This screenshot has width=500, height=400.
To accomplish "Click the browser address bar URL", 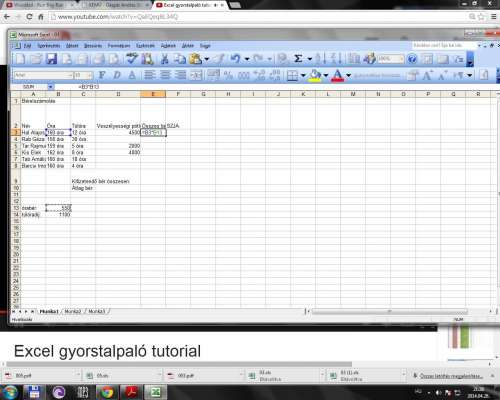I will pyautogui.click(x=118, y=17).
